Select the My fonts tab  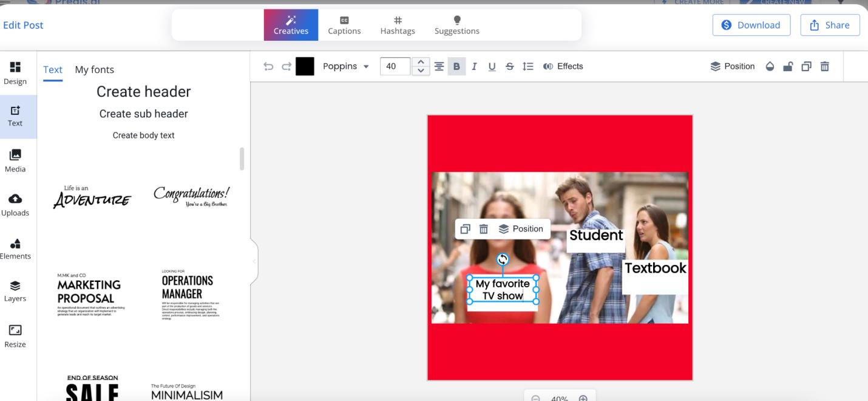click(94, 70)
